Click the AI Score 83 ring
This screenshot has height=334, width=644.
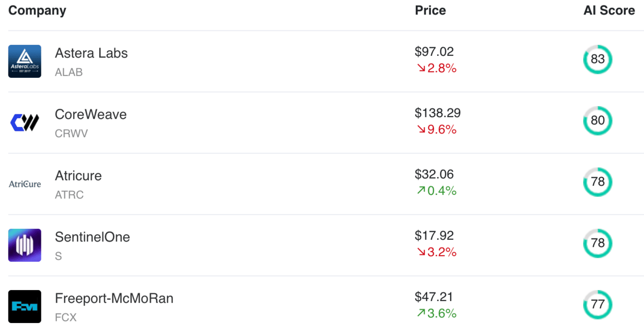coord(597,59)
